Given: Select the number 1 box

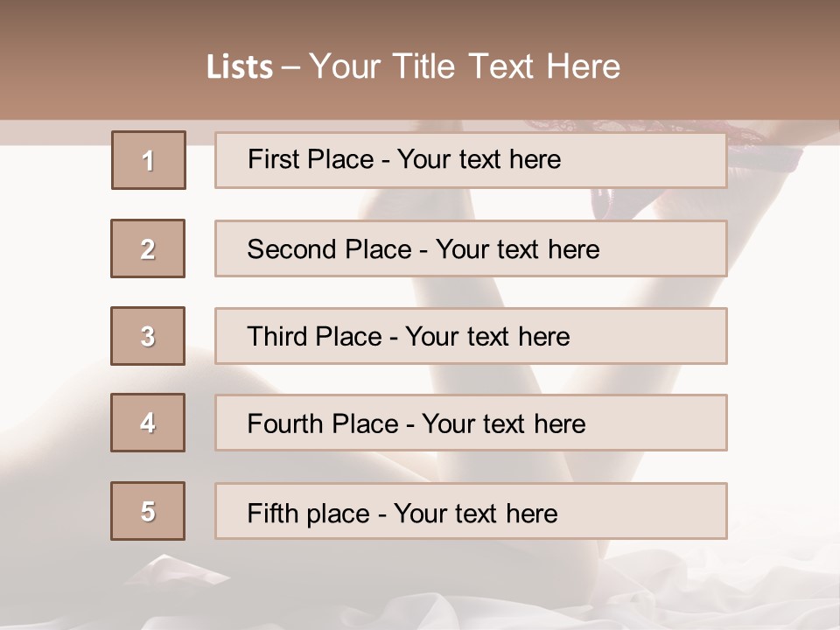Looking at the screenshot, I should tap(149, 159).
